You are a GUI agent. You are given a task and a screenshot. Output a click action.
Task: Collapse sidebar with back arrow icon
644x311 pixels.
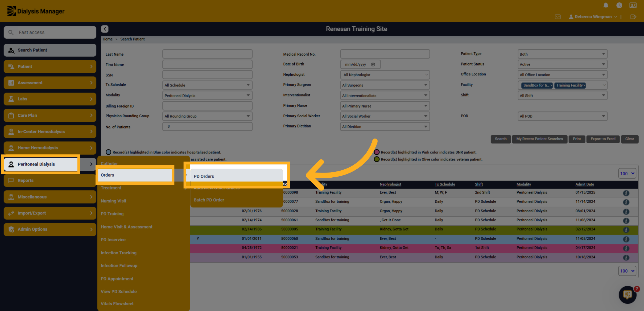[105, 29]
